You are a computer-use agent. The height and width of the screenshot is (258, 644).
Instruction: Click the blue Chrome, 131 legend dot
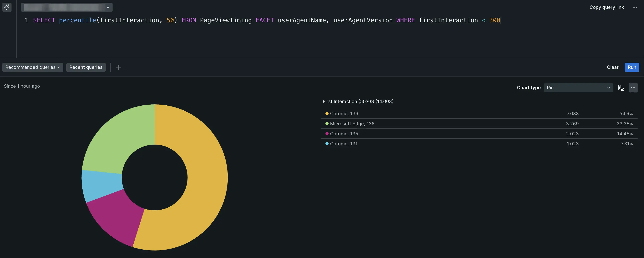point(327,144)
